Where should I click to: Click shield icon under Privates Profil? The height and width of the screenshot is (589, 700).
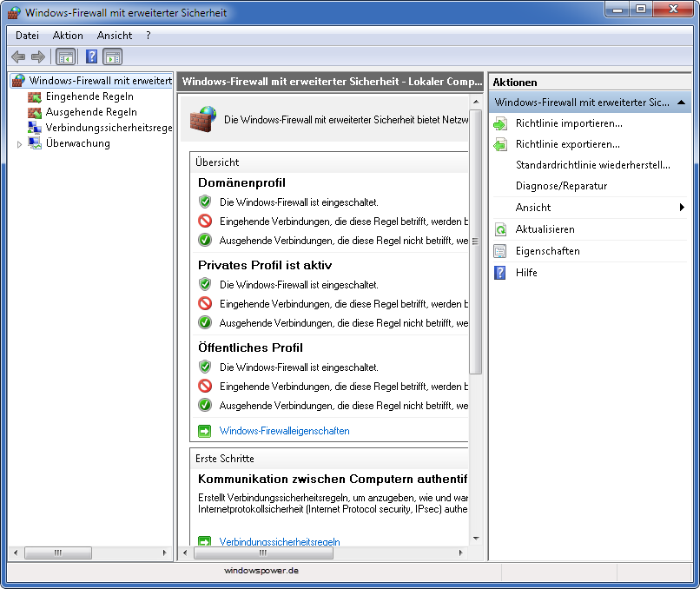205,284
